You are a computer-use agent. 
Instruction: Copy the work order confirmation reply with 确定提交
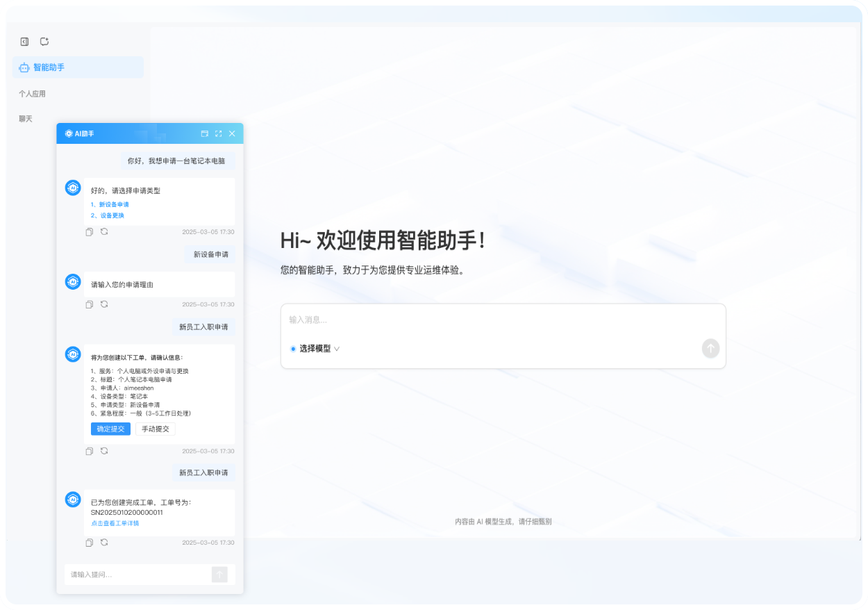point(90,451)
